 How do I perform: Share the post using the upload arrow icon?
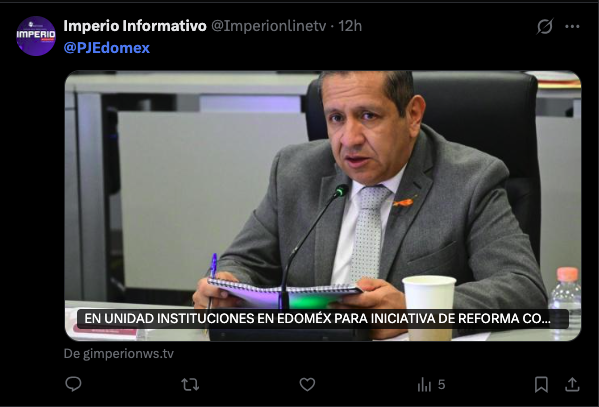click(x=572, y=384)
